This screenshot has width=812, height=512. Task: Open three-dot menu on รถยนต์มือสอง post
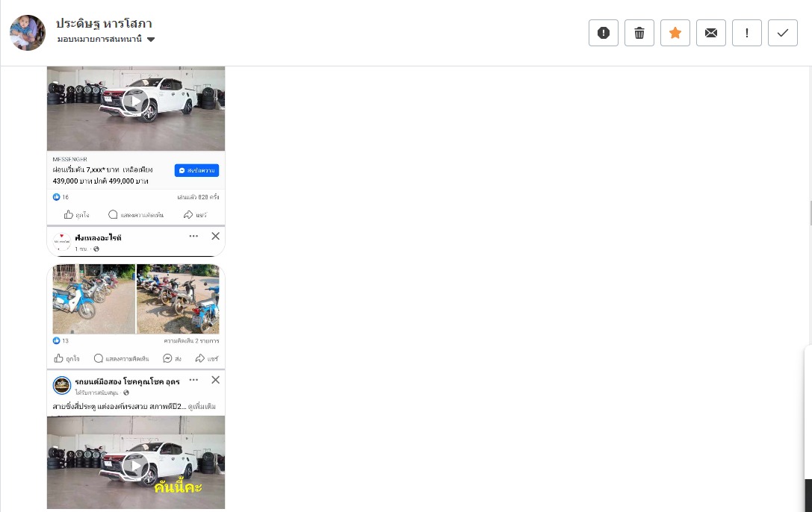click(x=193, y=380)
